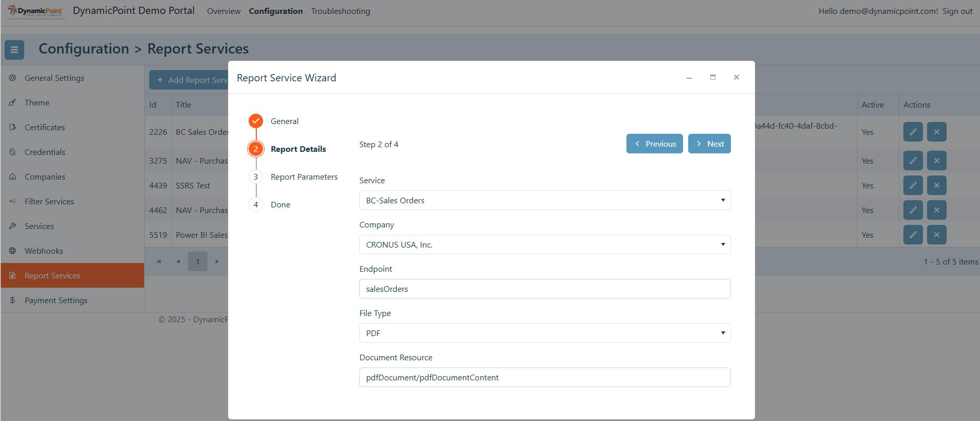Edit report service 5519 with pencil icon

[x=913, y=235]
